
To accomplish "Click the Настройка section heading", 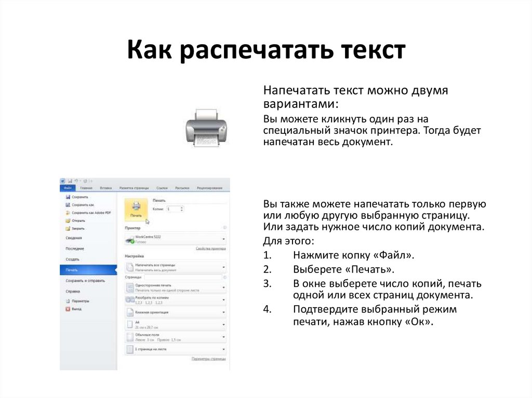I will click(134, 256).
